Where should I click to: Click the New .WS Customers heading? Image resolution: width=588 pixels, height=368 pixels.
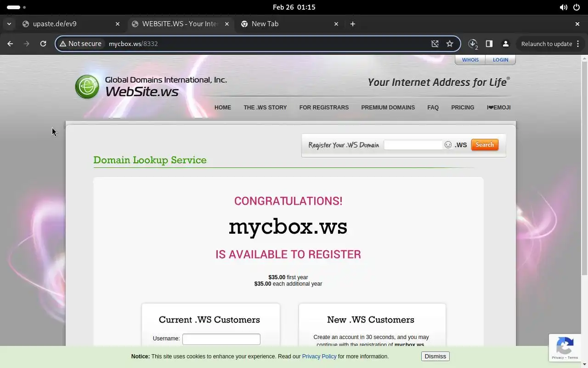(x=371, y=320)
